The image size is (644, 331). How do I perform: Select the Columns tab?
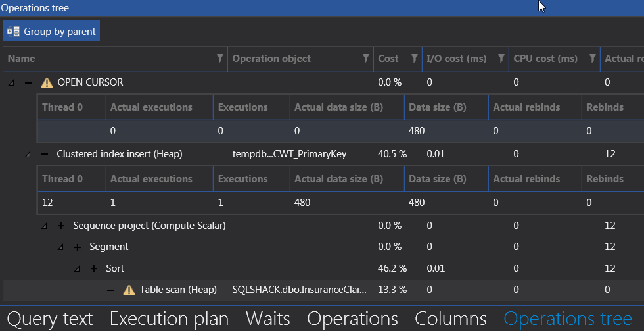pos(450,319)
